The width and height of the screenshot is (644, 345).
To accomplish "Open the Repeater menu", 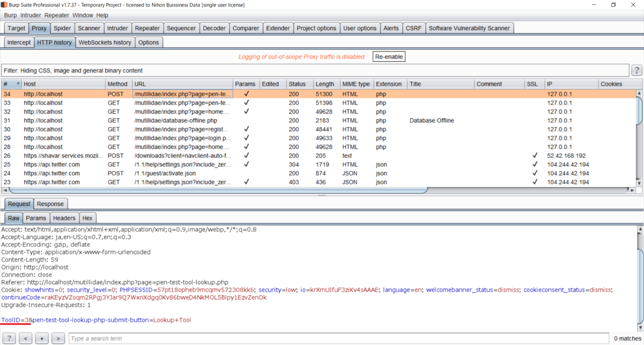I will (57, 16).
